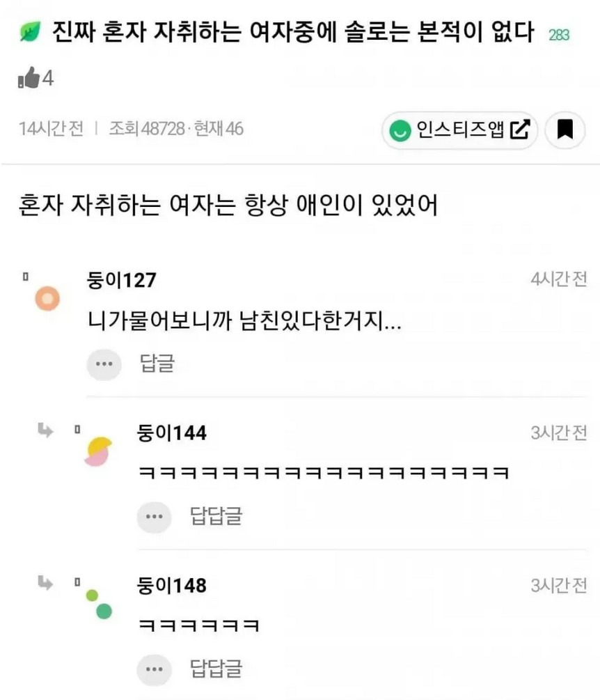Click the reply arrow icon beside 둥이148
The width and height of the screenshot is (600, 700).
[x=46, y=584]
